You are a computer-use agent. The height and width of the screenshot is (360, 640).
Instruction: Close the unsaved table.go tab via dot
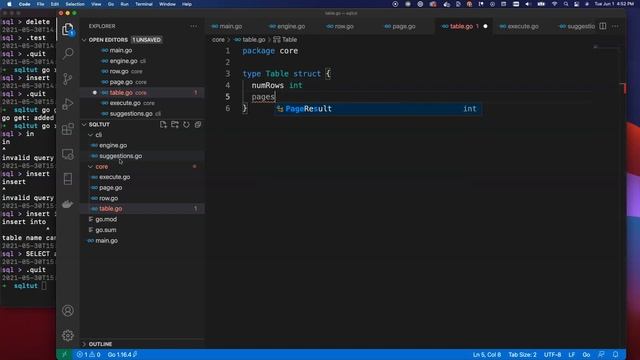click(485, 26)
